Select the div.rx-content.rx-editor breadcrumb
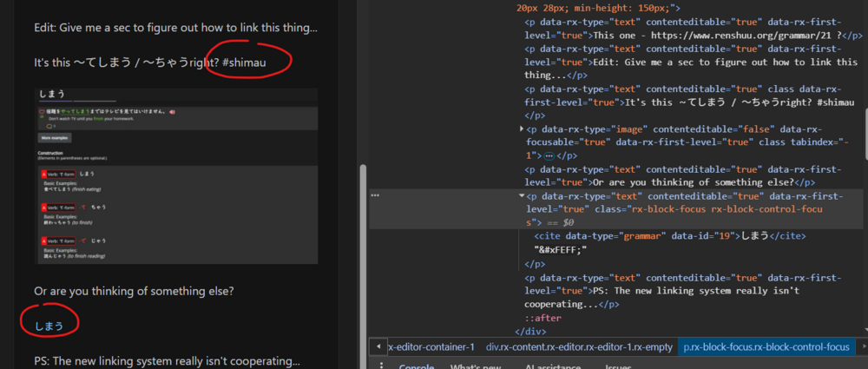868x369 pixels. point(578,347)
